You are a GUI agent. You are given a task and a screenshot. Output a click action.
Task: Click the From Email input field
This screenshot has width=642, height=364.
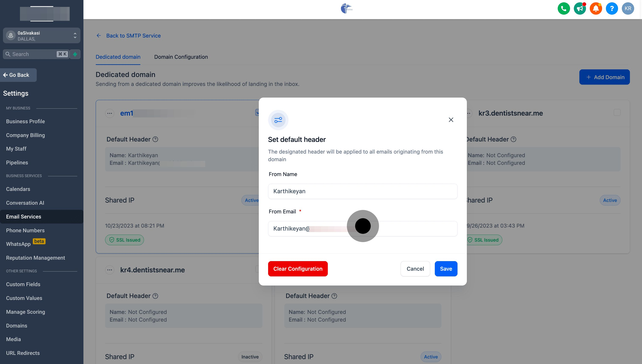pos(363,228)
